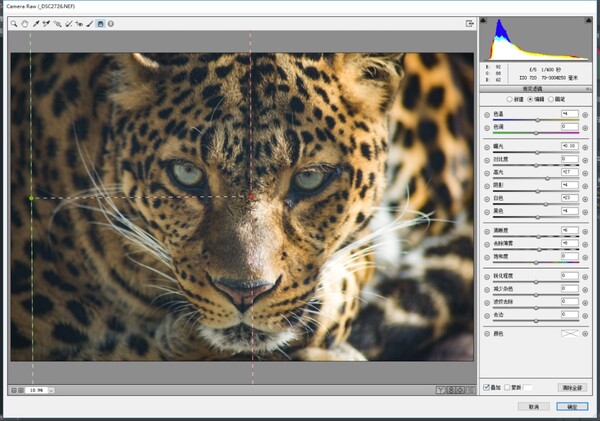
Task: Select the Spot Removal tool
Action: 68,24
